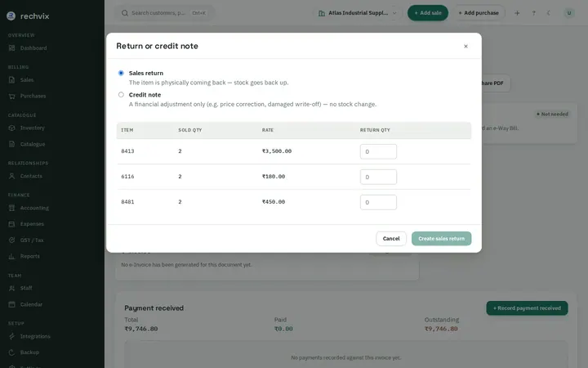The height and width of the screenshot is (368, 588).
Task: Click the Integrations plug icon
Action: pyautogui.click(x=12, y=336)
